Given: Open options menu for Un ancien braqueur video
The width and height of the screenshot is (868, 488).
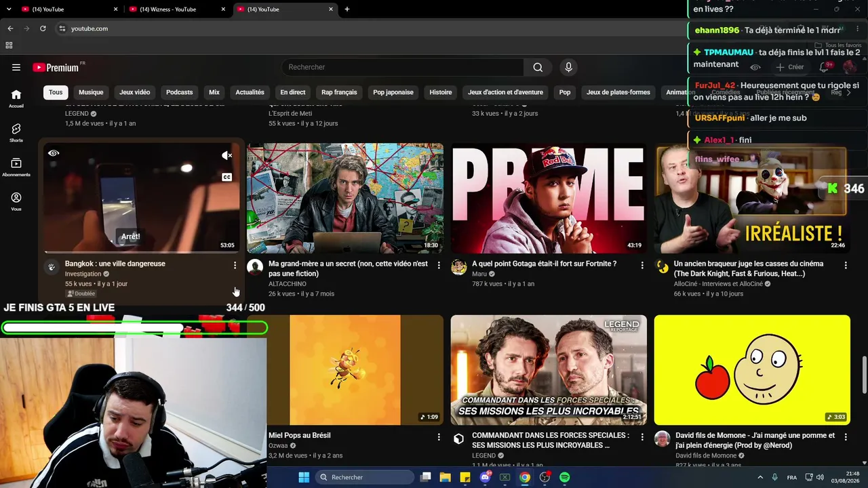Looking at the screenshot, I should tap(845, 265).
